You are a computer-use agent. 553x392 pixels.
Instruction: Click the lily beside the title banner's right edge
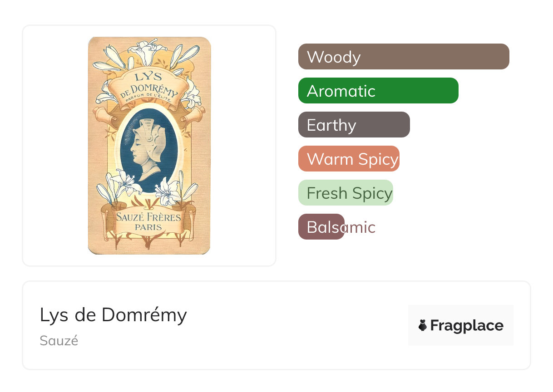pyautogui.click(x=193, y=93)
